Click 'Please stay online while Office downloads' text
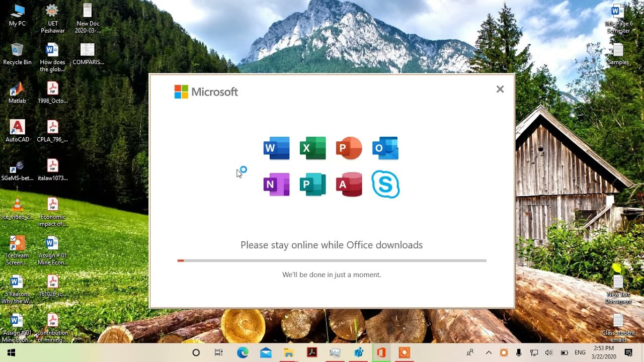 click(x=332, y=245)
